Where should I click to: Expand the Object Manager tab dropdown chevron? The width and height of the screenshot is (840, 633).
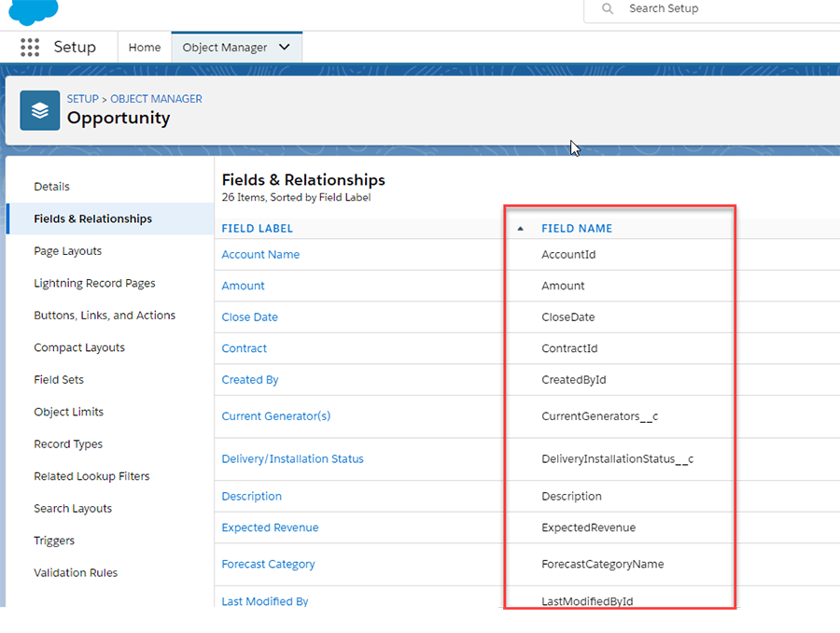point(285,48)
